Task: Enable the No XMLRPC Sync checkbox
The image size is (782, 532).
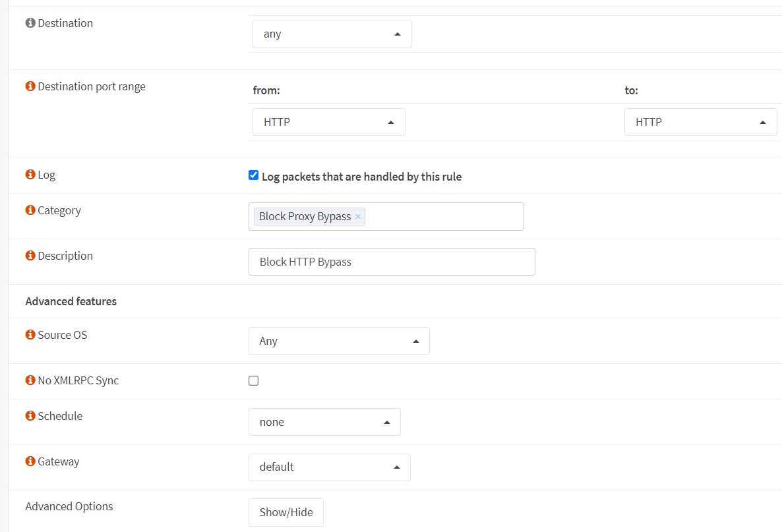Action: (x=253, y=380)
